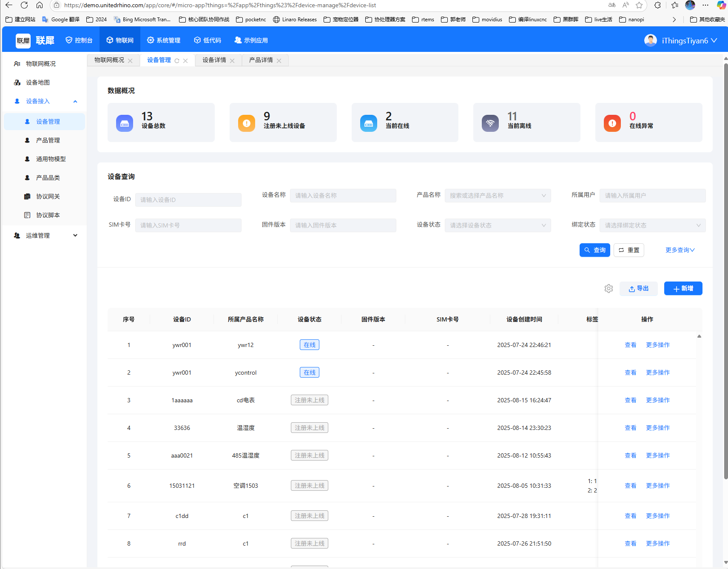Open the 绑定状态 selection dropdown

[x=652, y=225]
